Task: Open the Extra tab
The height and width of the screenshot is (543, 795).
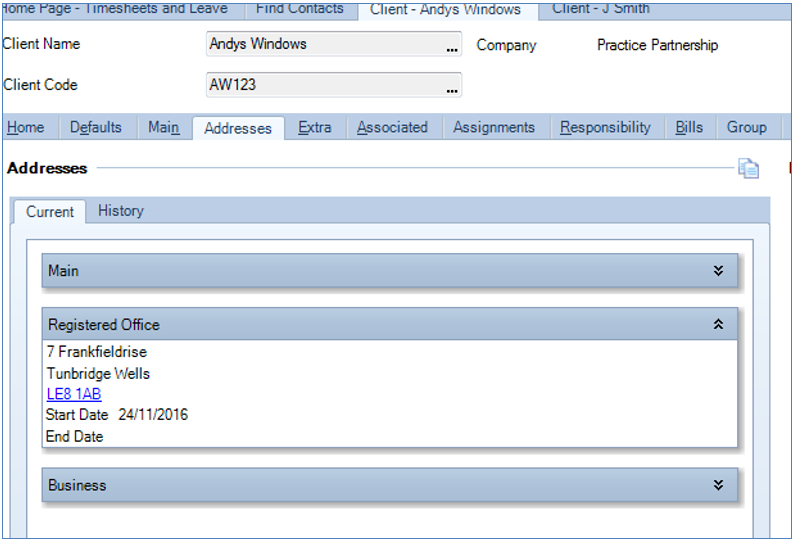Action: click(315, 127)
